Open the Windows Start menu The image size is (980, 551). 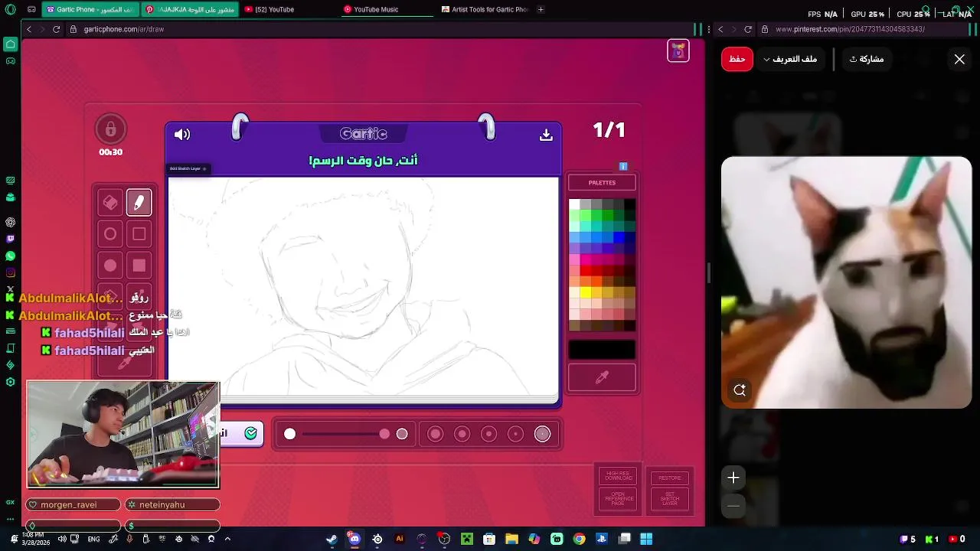646,539
